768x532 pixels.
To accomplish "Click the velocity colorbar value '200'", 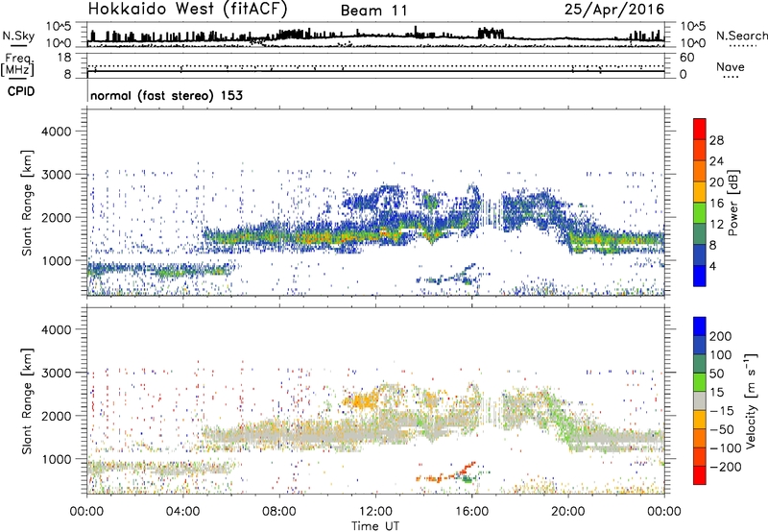I will tap(721, 336).
